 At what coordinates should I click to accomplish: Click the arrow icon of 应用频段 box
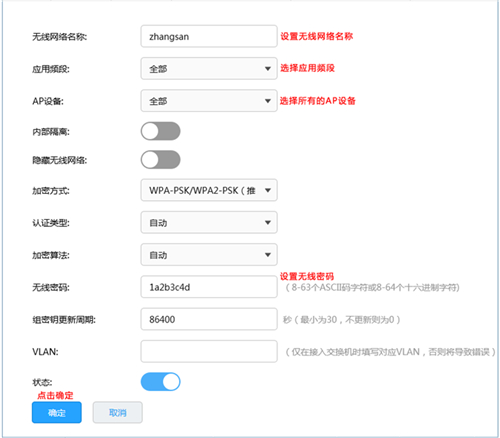tap(268, 69)
